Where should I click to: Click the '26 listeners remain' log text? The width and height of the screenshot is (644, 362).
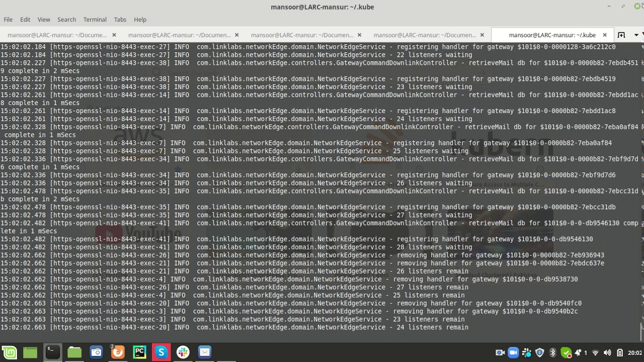432,271
